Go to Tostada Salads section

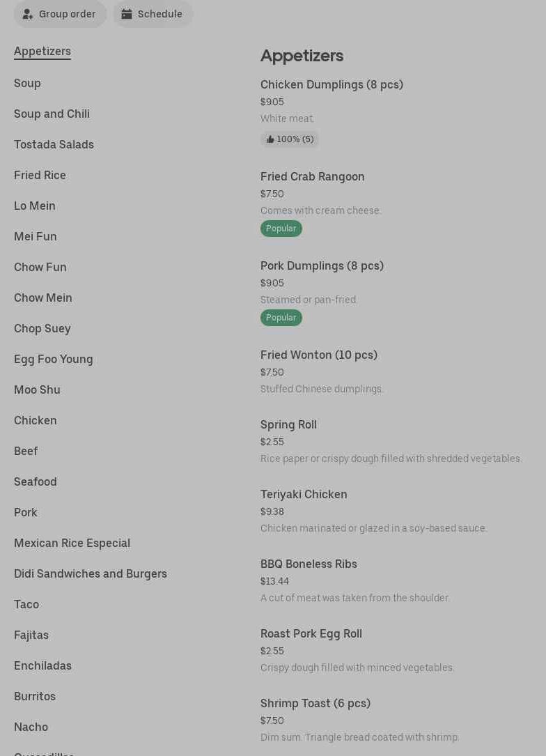54,145
